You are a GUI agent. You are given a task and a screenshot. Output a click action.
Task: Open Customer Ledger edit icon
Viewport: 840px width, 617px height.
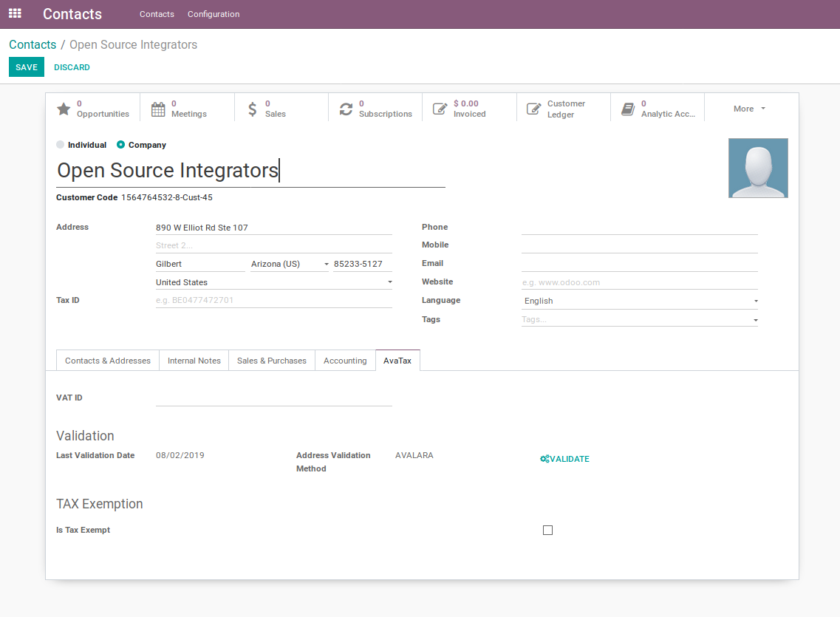533,109
